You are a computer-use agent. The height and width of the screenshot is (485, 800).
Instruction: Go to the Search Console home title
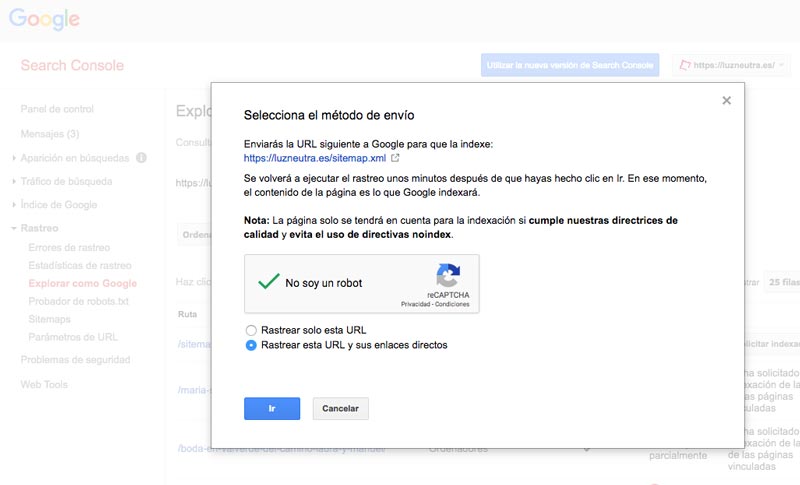coord(72,65)
